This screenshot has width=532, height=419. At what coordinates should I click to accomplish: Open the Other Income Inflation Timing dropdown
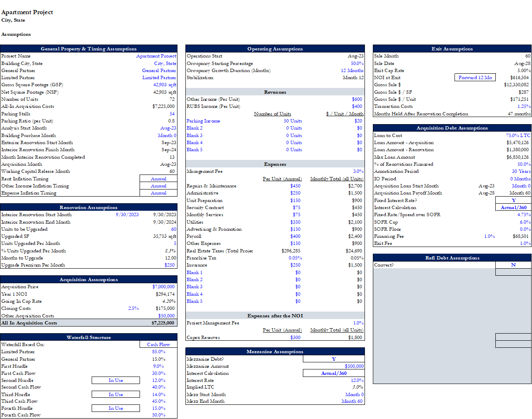tap(158, 186)
